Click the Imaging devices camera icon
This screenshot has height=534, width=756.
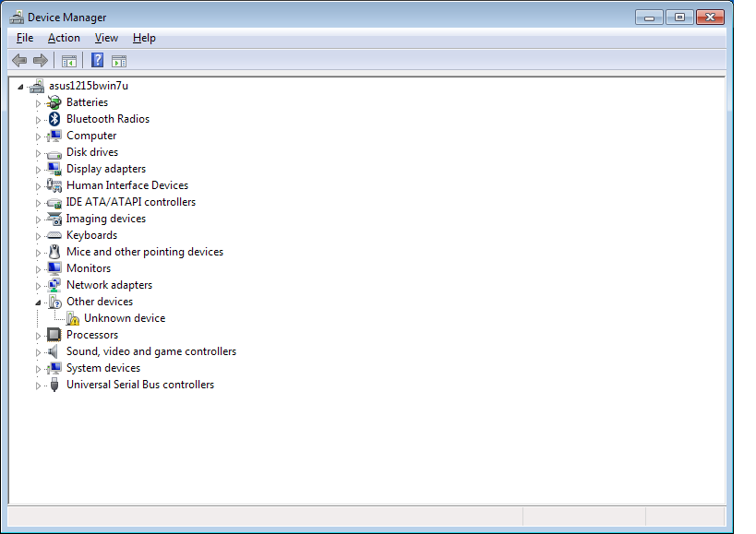54,220
